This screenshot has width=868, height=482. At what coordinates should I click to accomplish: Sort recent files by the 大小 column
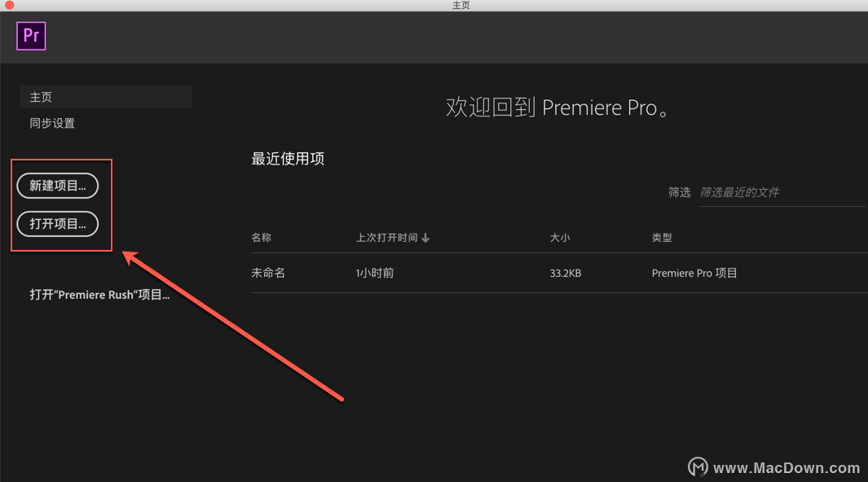[560, 238]
